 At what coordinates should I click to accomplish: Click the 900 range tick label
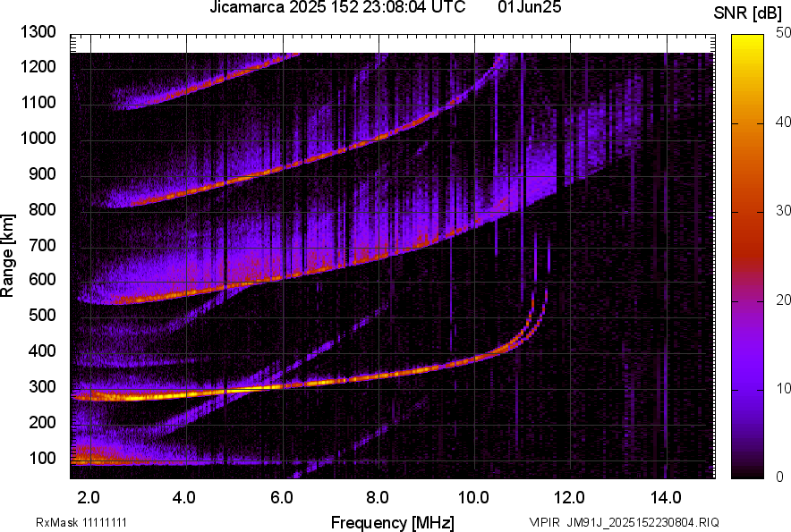coord(42,173)
